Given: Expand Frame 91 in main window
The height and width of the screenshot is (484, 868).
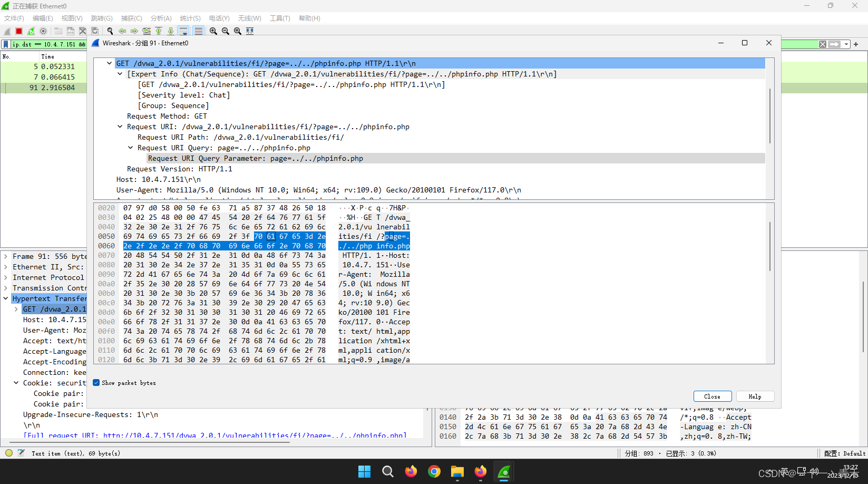Looking at the screenshot, I should coord(6,256).
